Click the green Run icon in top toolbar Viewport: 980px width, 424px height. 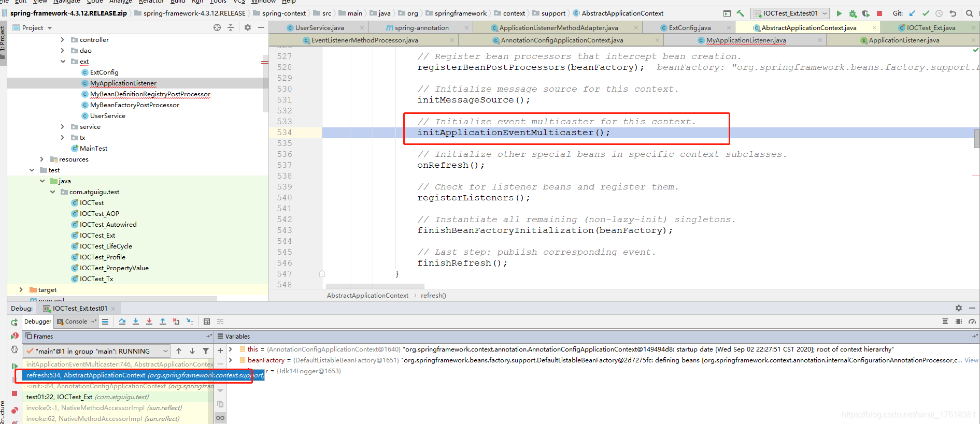(839, 13)
